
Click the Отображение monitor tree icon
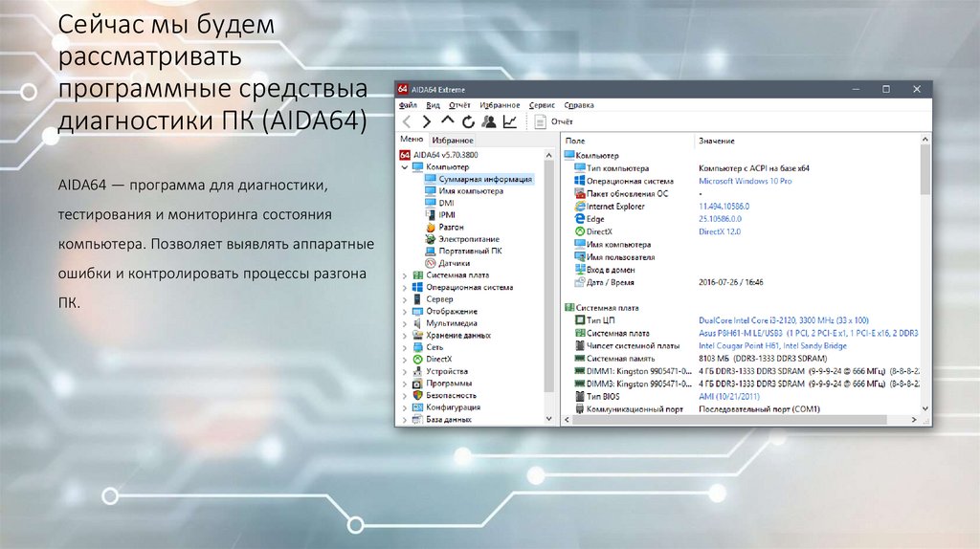pos(417,311)
